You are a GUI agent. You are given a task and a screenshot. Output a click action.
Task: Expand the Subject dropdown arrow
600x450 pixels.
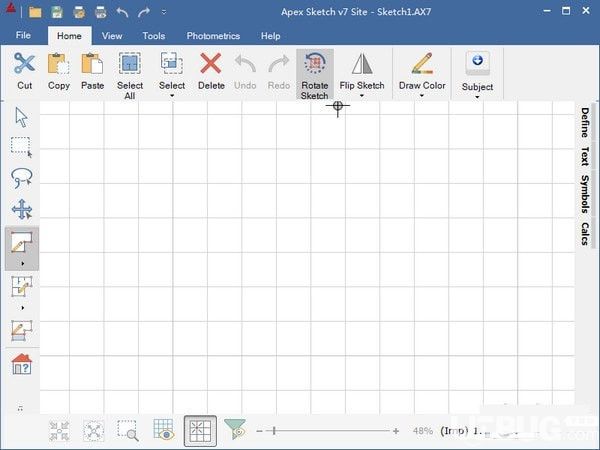tap(477, 97)
